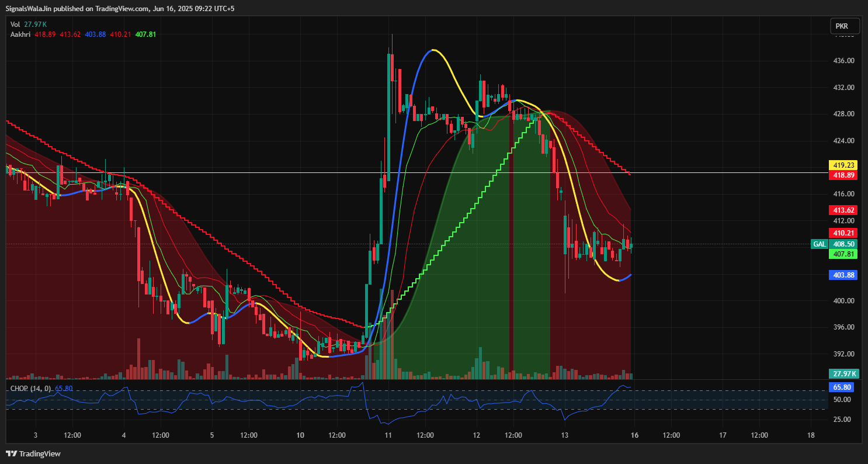Image resolution: width=868 pixels, height=464 pixels.
Task: Click the 27.97K value in Vol legend
Action: pos(36,24)
